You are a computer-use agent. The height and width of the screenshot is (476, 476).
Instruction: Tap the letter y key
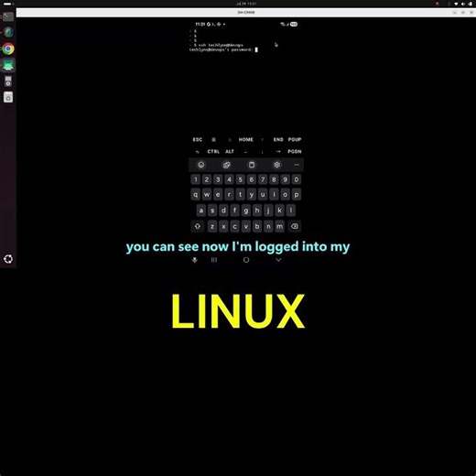[252, 194]
